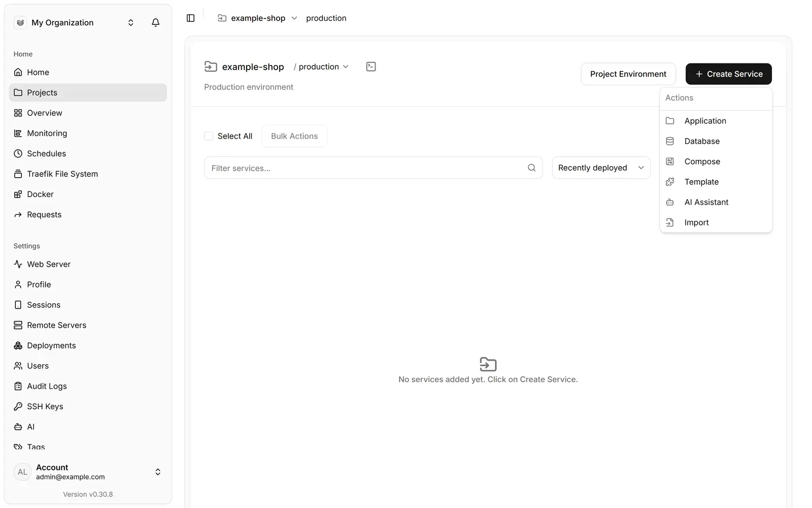This screenshot has width=812, height=508.
Task: Click Version v0.30.8 text
Action: [88, 494]
